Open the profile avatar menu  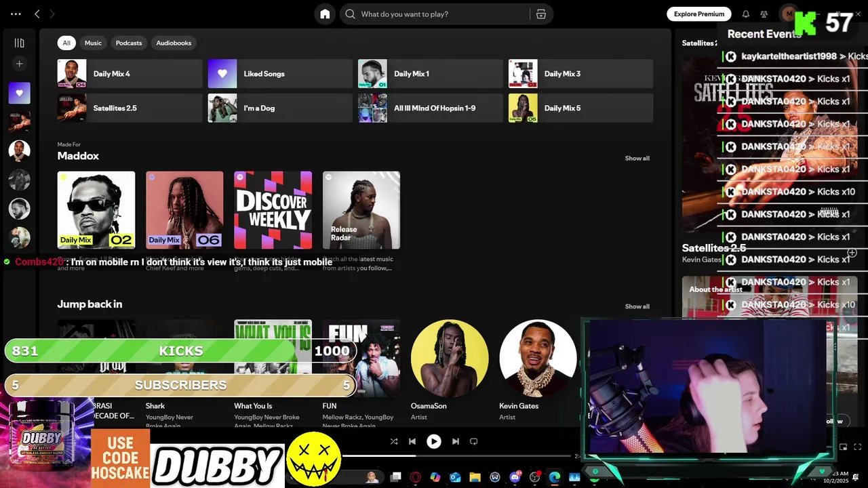[789, 14]
